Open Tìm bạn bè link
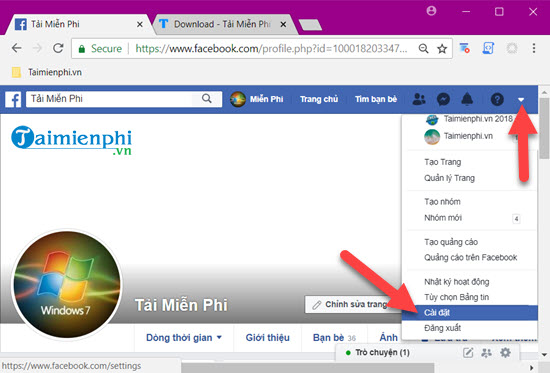The image size is (550, 373). (x=376, y=99)
